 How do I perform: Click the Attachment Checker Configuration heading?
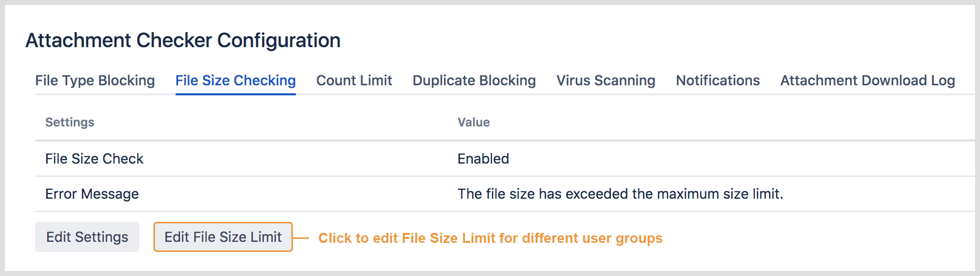(x=183, y=40)
